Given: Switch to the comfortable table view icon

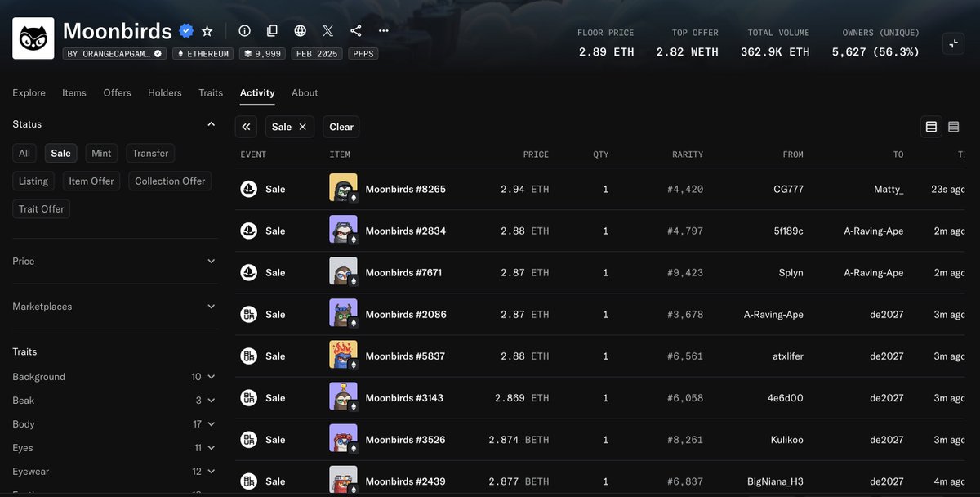Looking at the screenshot, I should point(931,127).
